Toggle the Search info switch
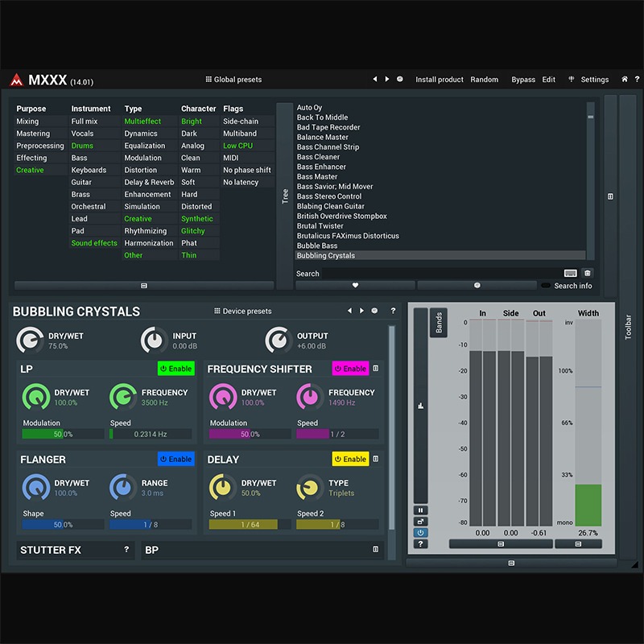The image size is (644, 644). [x=546, y=286]
